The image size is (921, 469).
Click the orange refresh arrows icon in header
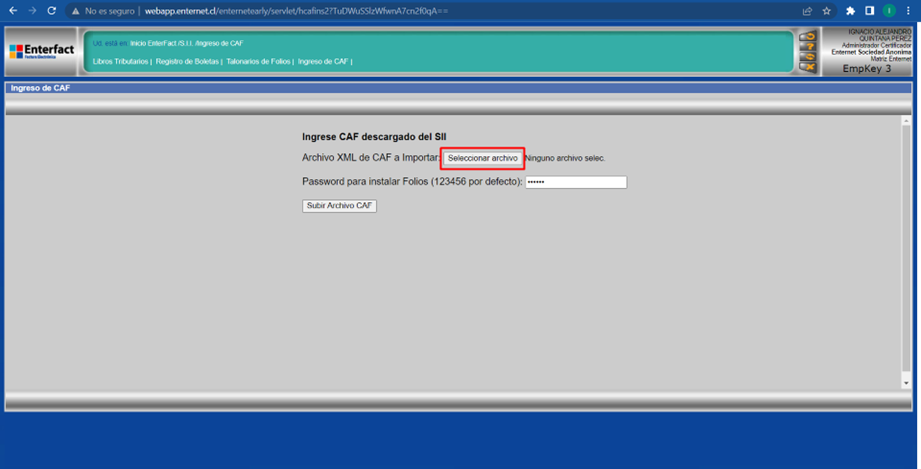pos(807,57)
